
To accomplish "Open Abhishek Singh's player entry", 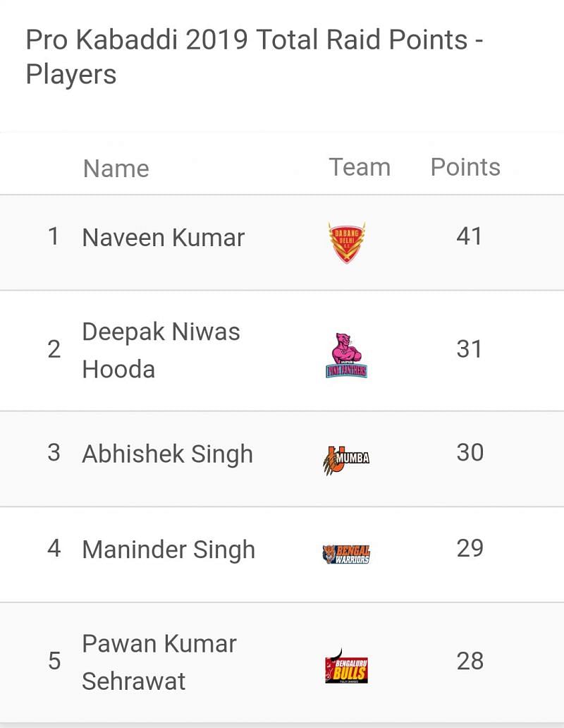I will pos(167,454).
